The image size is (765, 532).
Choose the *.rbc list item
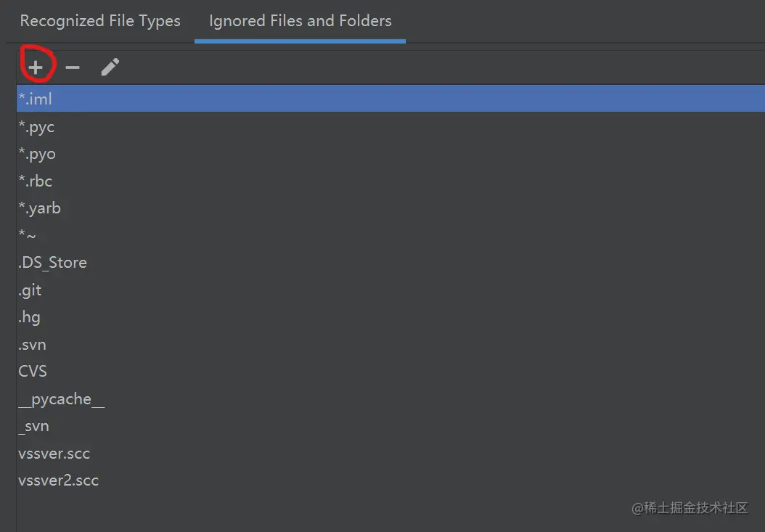point(390,181)
